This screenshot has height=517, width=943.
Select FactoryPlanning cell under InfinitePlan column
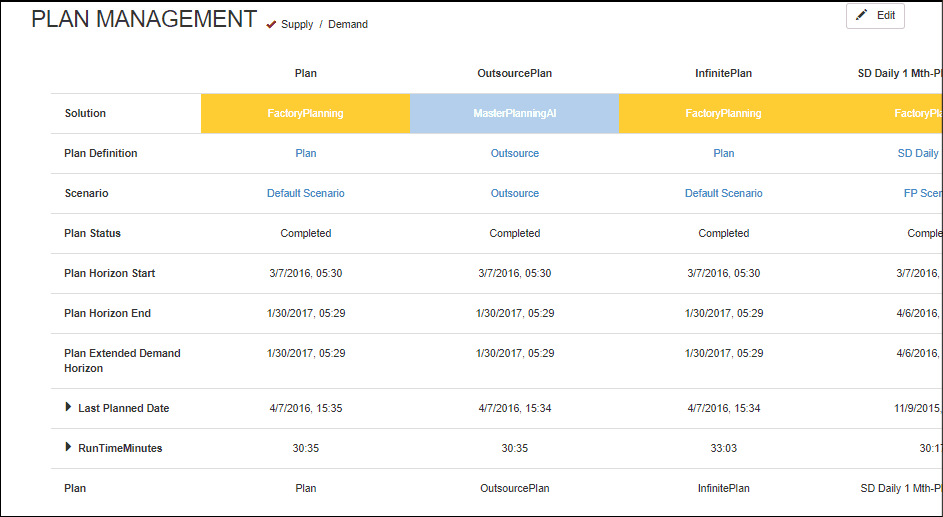723,114
